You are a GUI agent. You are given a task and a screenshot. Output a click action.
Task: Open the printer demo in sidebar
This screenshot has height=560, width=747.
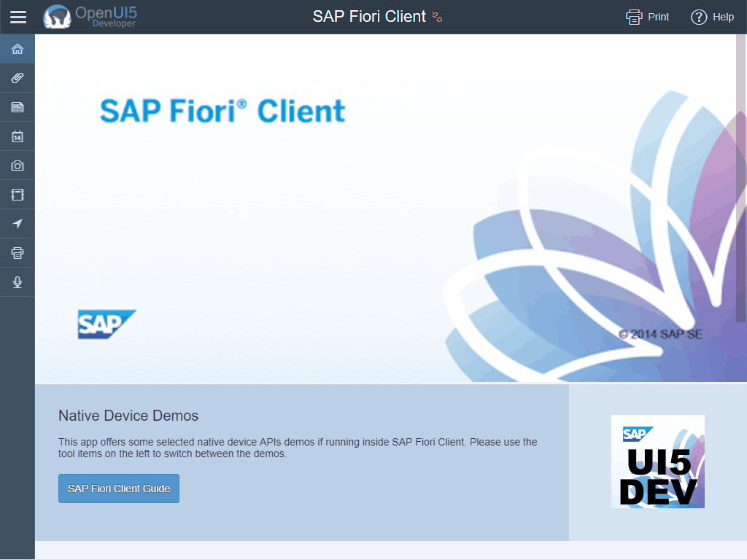(18, 253)
